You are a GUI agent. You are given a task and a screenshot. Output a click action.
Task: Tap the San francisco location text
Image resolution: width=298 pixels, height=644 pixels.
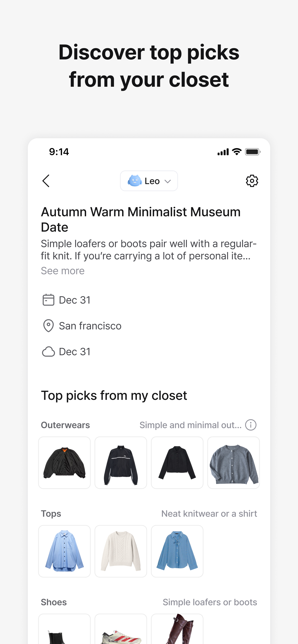coord(90,326)
